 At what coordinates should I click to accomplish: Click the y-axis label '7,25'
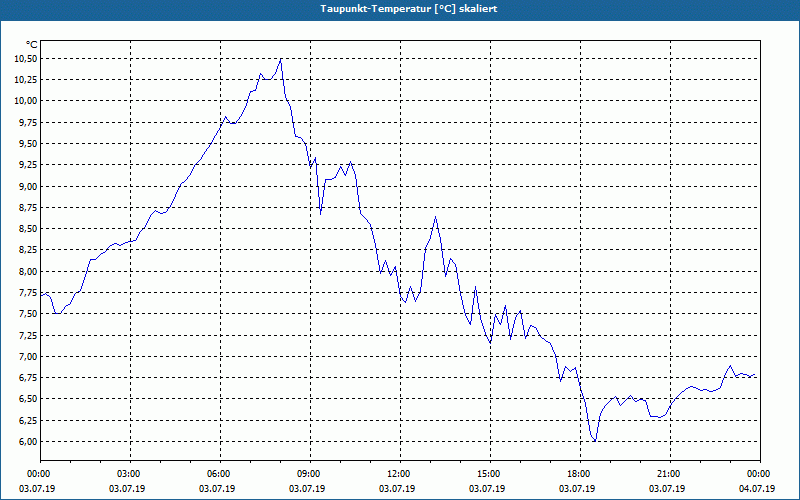coord(28,335)
